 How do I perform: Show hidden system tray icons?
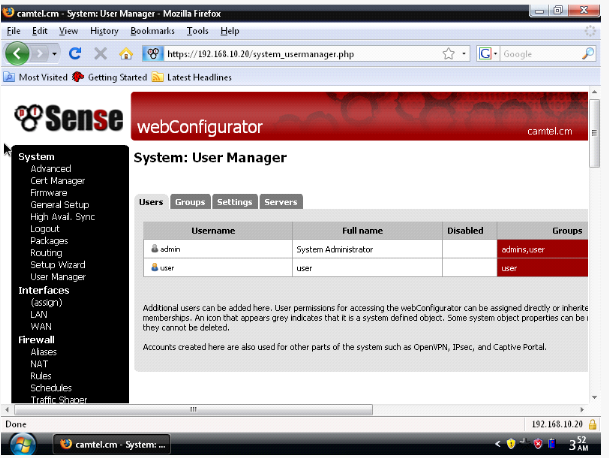[498, 443]
